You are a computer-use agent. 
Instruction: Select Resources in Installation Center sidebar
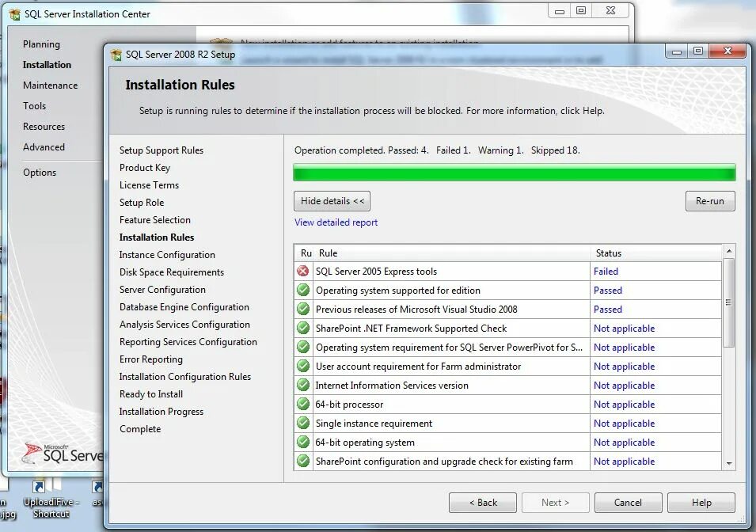click(x=44, y=127)
